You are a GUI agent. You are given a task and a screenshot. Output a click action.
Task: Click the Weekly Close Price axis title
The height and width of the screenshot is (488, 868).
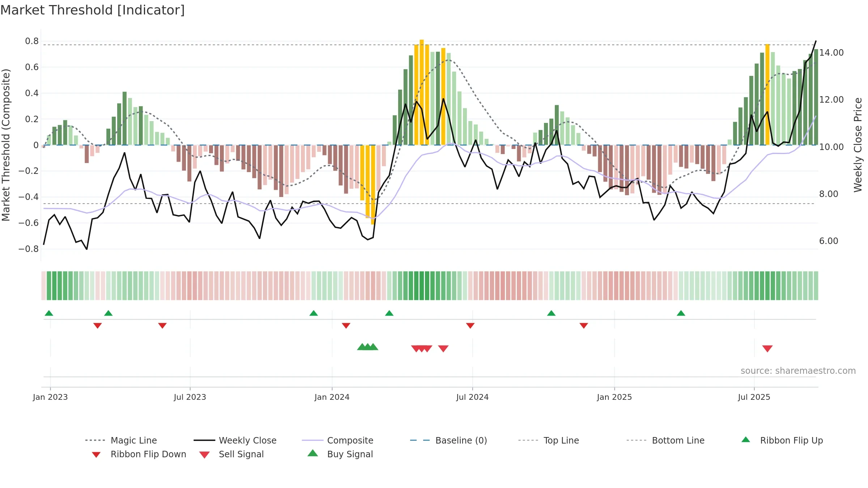[x=858, y=145]
